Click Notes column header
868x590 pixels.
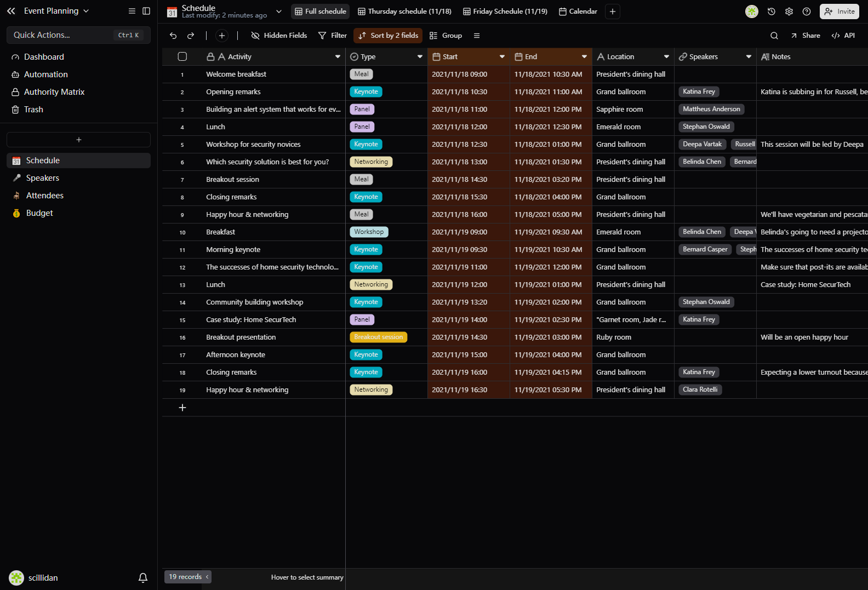click(812, 56)
